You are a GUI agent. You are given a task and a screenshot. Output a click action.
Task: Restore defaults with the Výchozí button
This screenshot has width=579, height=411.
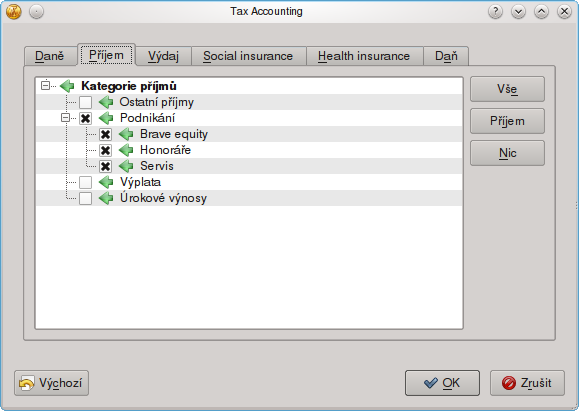pyautogui.click(x=51, y=383)
